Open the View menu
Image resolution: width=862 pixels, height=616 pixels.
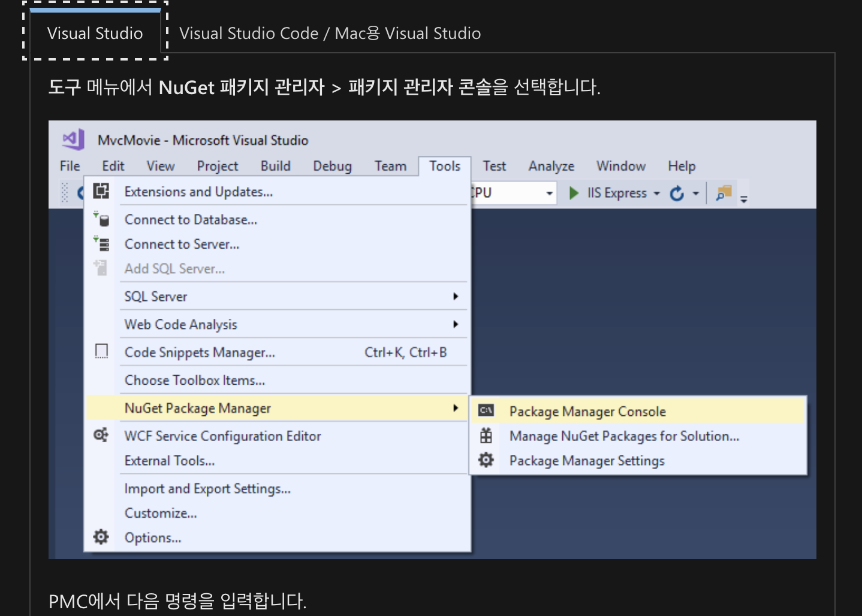pyautogui.click(x=161, y=166)
